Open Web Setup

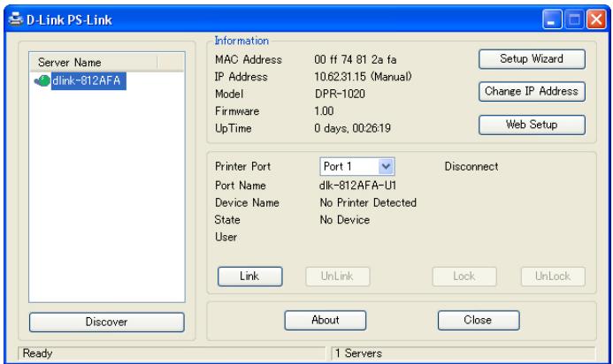[532, 125]
